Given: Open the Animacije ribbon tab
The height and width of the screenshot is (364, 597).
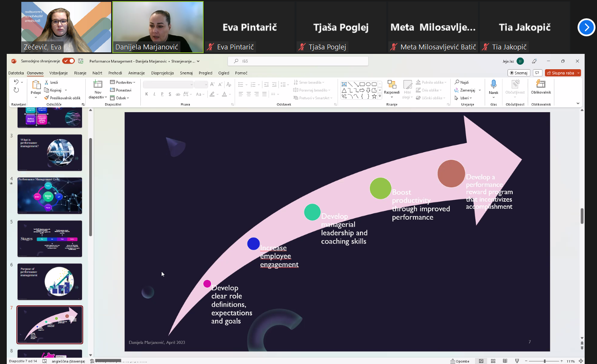Looking at the screenshot, I should (136, 73).
